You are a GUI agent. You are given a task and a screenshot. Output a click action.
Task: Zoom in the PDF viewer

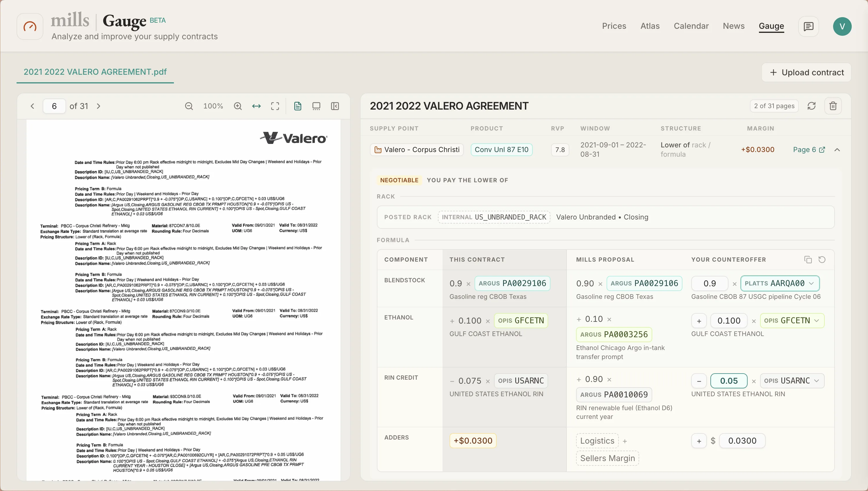point(238,106)
